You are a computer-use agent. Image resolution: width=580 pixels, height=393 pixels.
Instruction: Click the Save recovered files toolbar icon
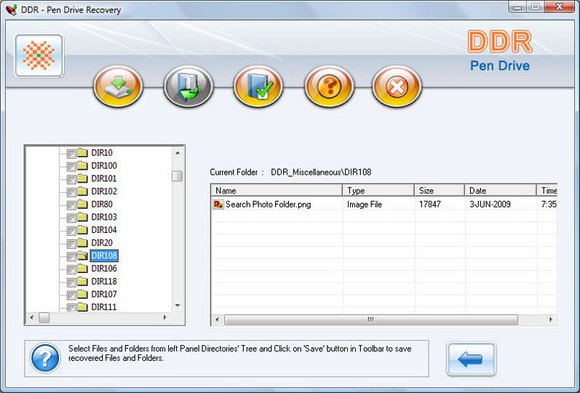pyautogui.click(x=188, y=87)
